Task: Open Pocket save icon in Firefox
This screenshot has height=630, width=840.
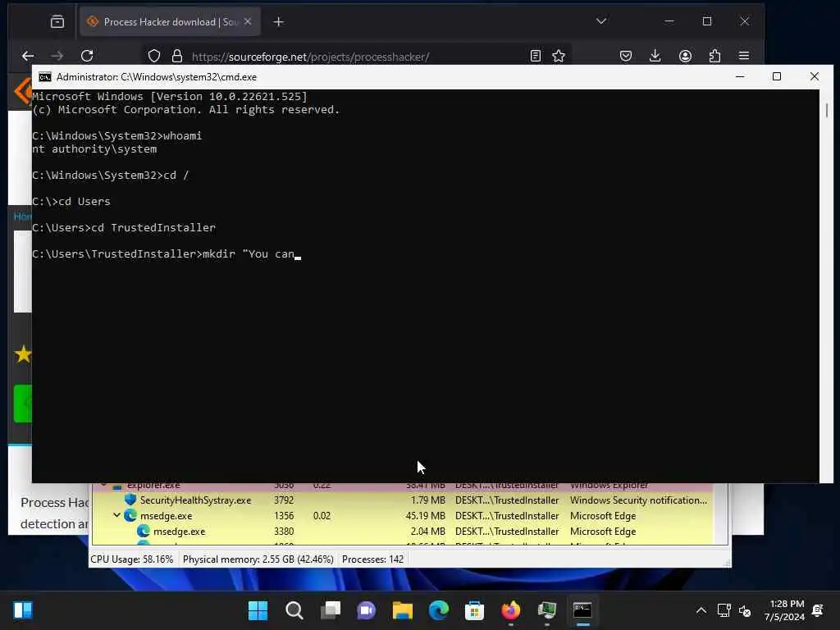Action: click(626, 56)
